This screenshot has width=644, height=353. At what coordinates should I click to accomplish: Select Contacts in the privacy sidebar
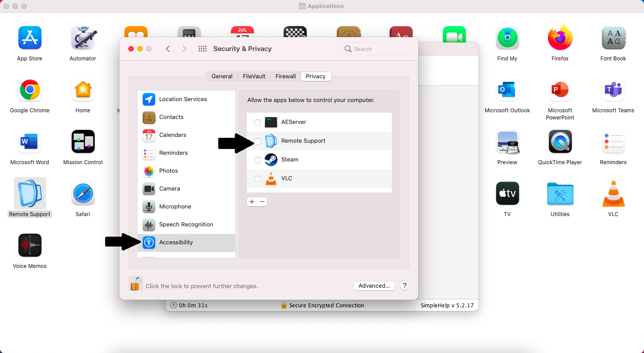(x=186, y=117)
